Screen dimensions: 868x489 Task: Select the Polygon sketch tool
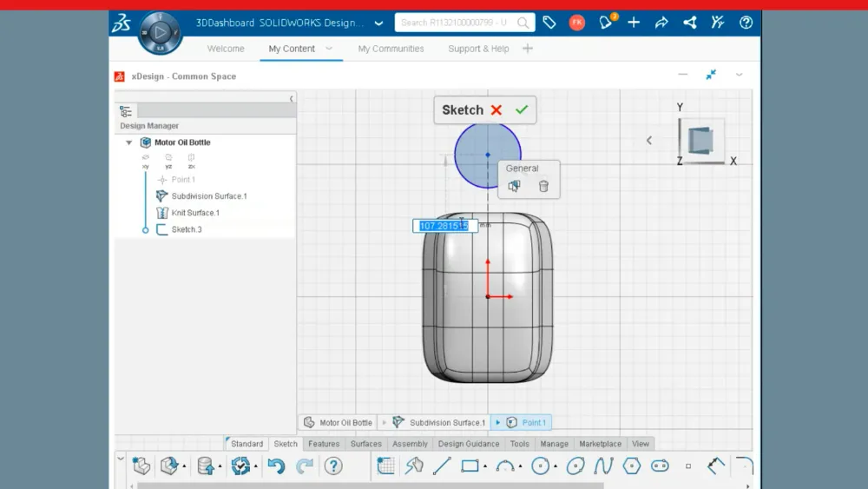632,466
